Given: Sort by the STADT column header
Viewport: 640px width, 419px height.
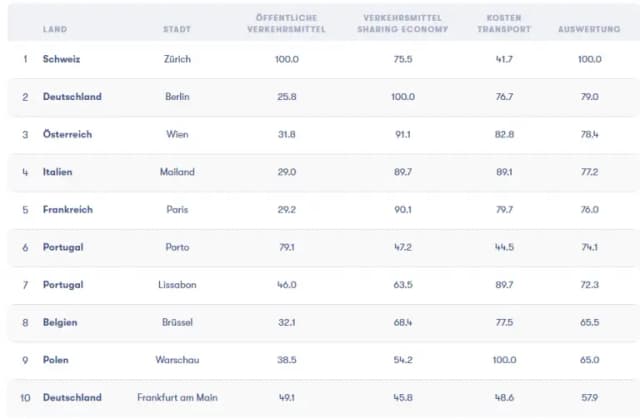Looking at the screenshot, I should tap(177, 29).
